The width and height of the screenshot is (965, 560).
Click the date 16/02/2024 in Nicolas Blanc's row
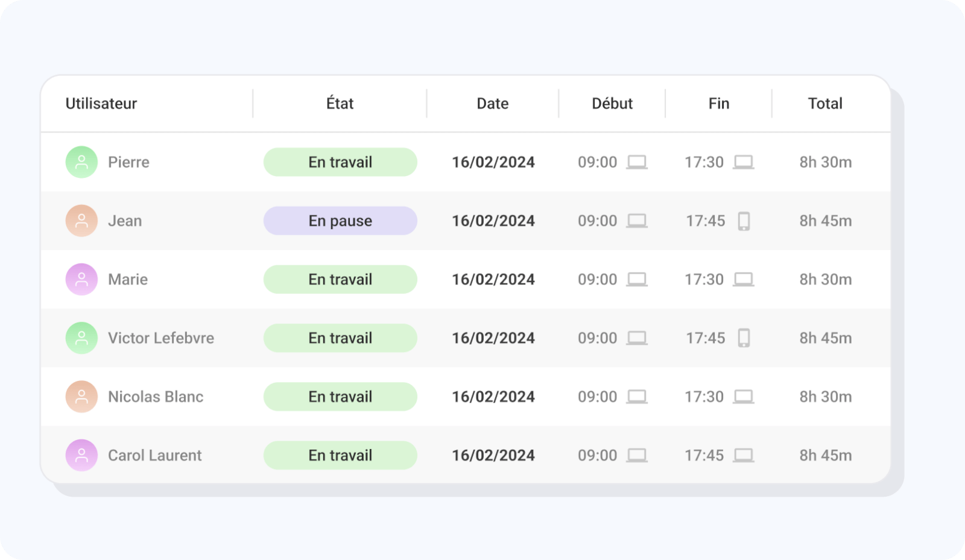click(x=493, y=397)
